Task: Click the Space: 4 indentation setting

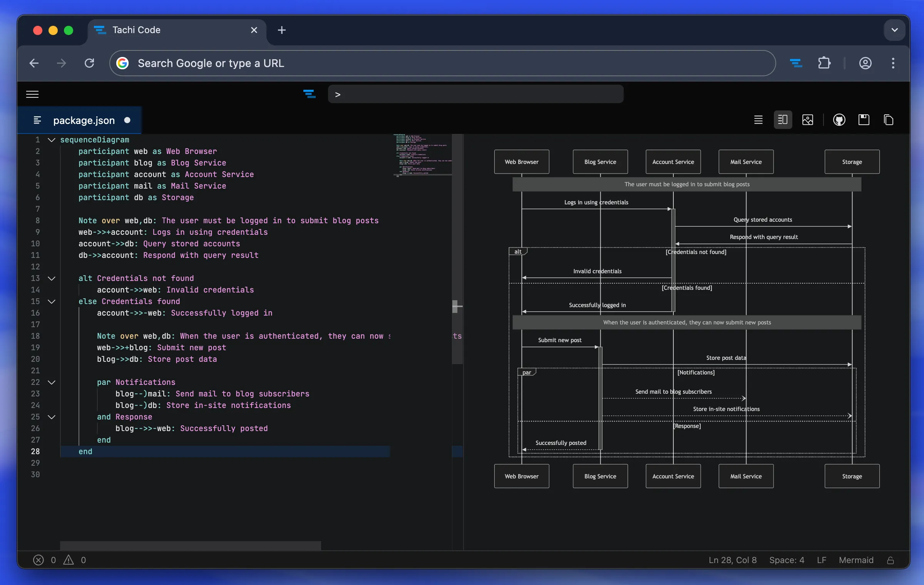Action: 787,560
